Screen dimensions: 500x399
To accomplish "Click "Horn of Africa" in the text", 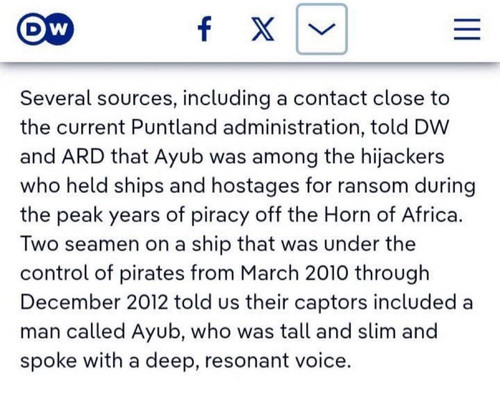I will [x=392, y=215].
